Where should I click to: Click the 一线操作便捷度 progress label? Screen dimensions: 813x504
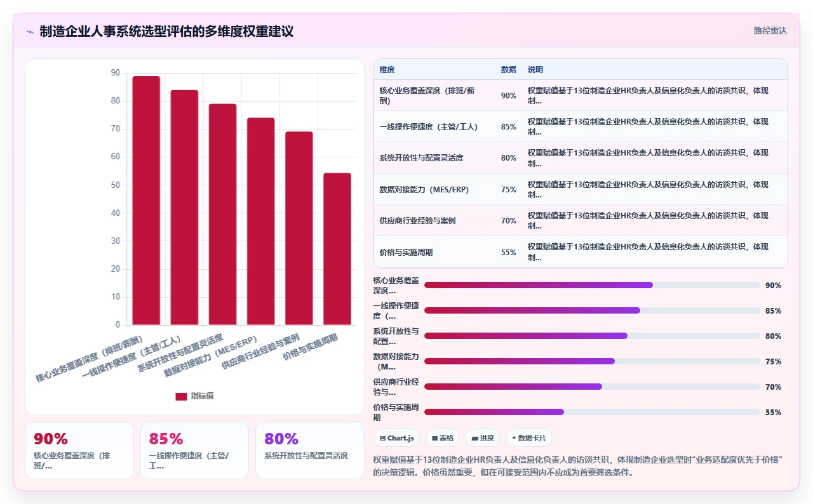tap(396, 310)
